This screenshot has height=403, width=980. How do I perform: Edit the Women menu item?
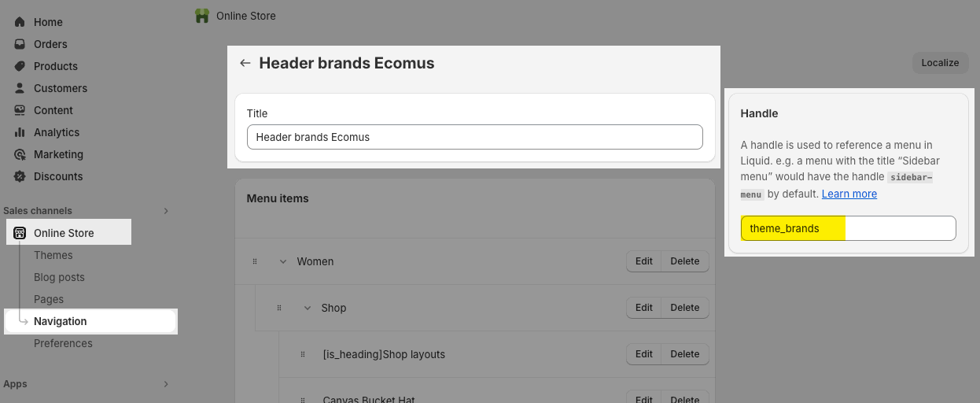643,261
